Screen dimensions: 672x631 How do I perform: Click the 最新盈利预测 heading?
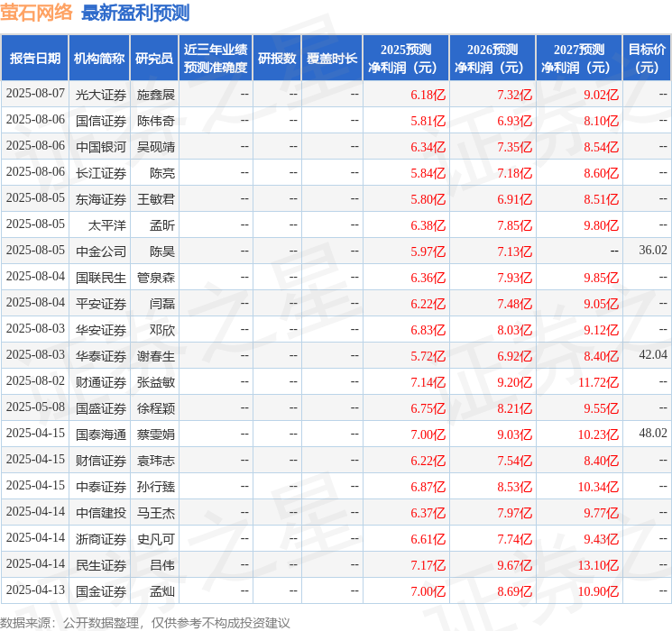coord(135,13)
